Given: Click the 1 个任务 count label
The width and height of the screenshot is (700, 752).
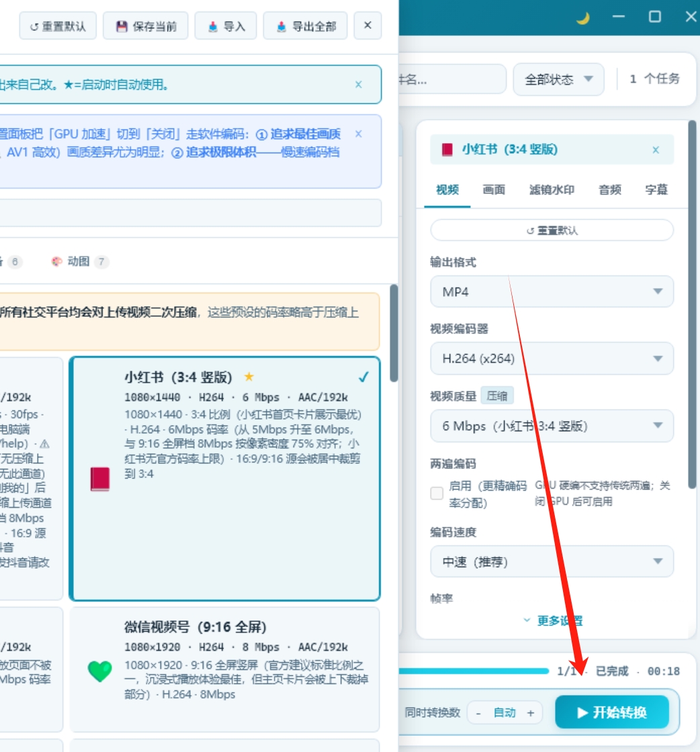Looking at the screenshot, I should (654, 79).
